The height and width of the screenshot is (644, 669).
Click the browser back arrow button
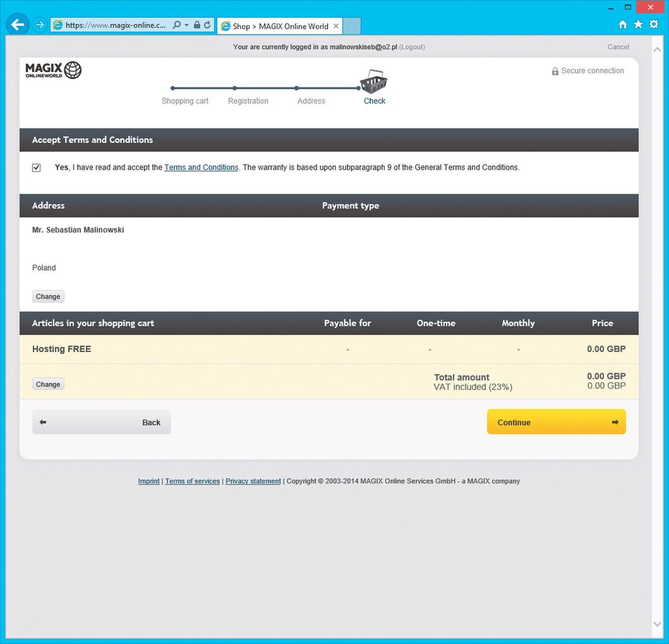click(x=18, y=24)
